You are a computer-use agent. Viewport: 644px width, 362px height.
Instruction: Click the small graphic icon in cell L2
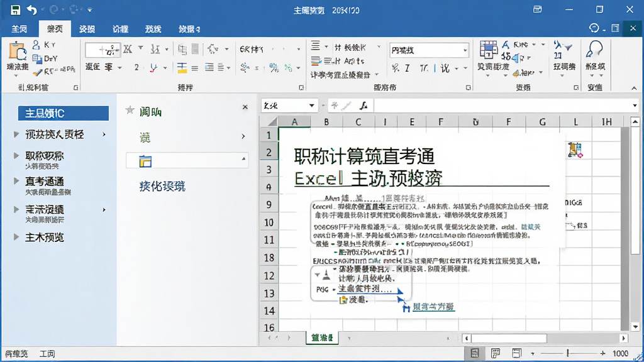point(575,150)
